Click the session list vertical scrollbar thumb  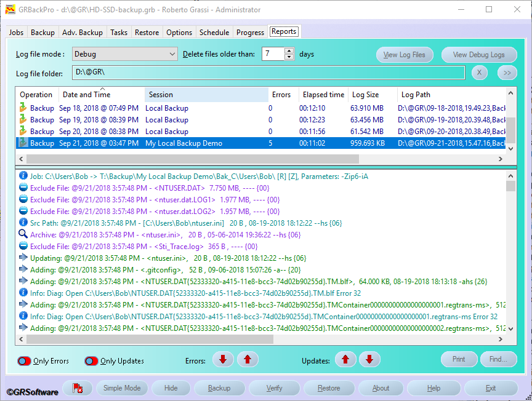[x=510, y=130]
